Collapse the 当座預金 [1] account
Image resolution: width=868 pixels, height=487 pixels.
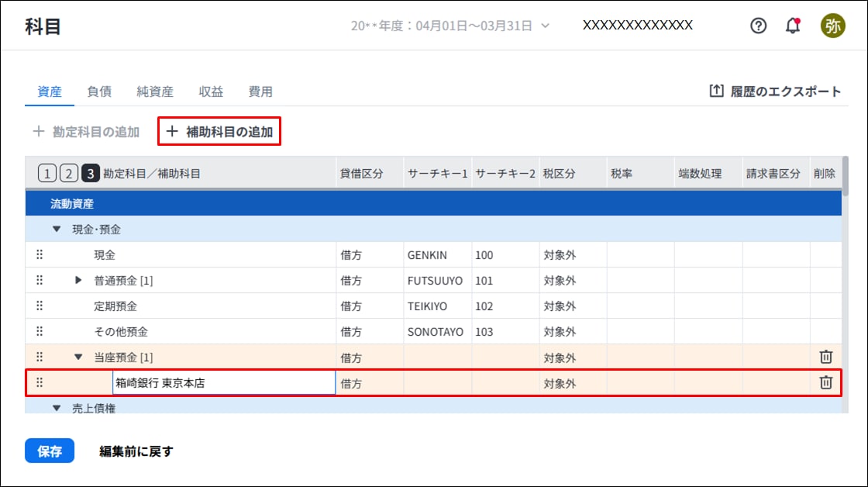(x=78, y=357)
